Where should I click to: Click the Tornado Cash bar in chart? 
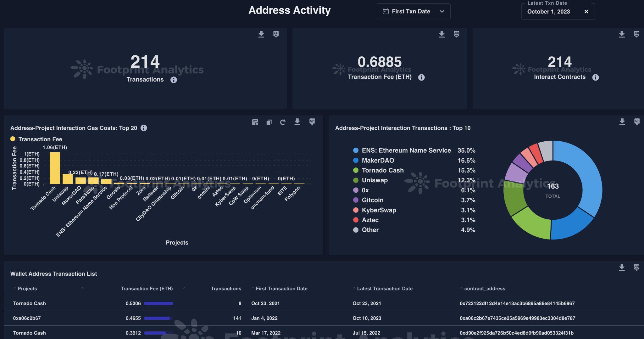[55, 168]
